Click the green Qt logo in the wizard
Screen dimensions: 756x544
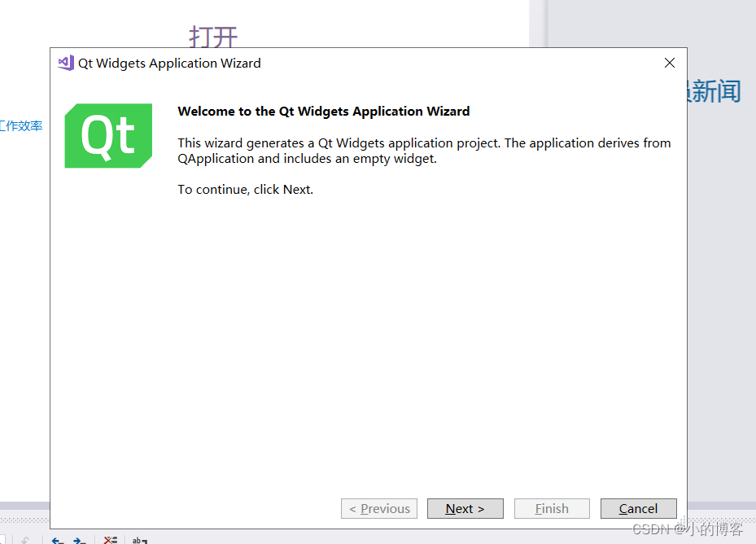pyautogui.click(x=108, y=135)
